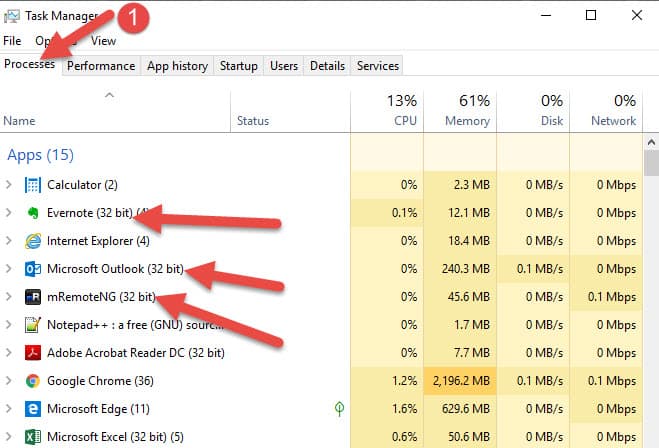Select the Microsoft Outlook (32 bit) row
The width and height of the screenshot is (659, 448).
tap(321, 269)
